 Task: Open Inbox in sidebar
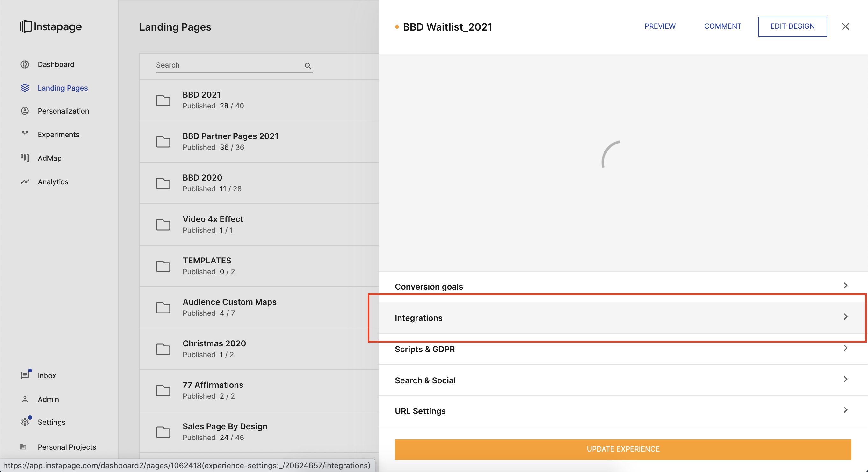tap(47, 375)
